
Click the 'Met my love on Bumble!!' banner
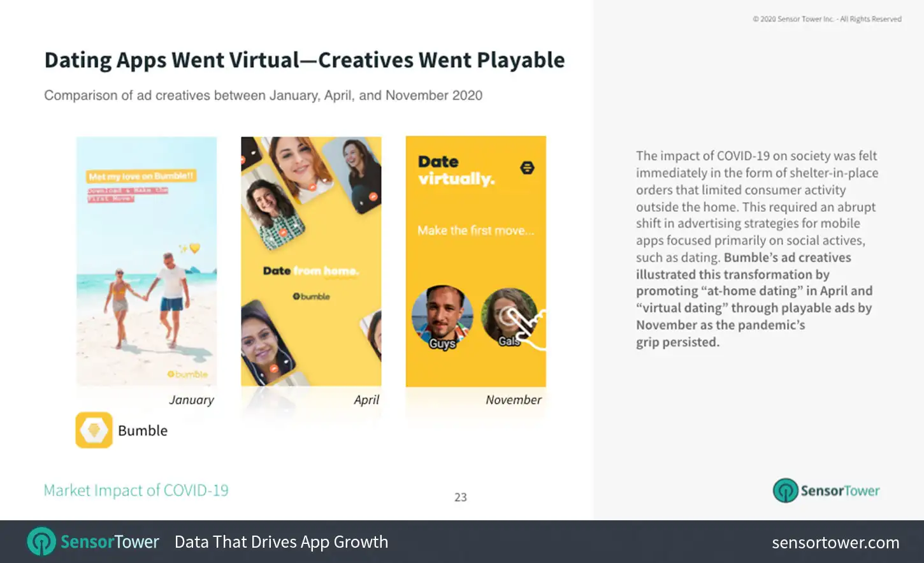[141, 176]
